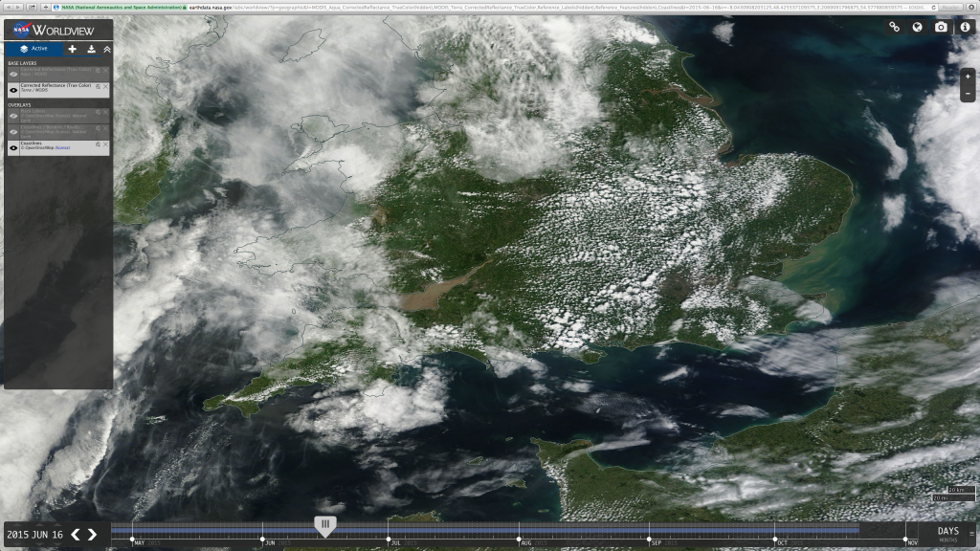Screen dimensions: 980x551
Task: Collapse the layers sidebar panel
Action: point(107,49)
